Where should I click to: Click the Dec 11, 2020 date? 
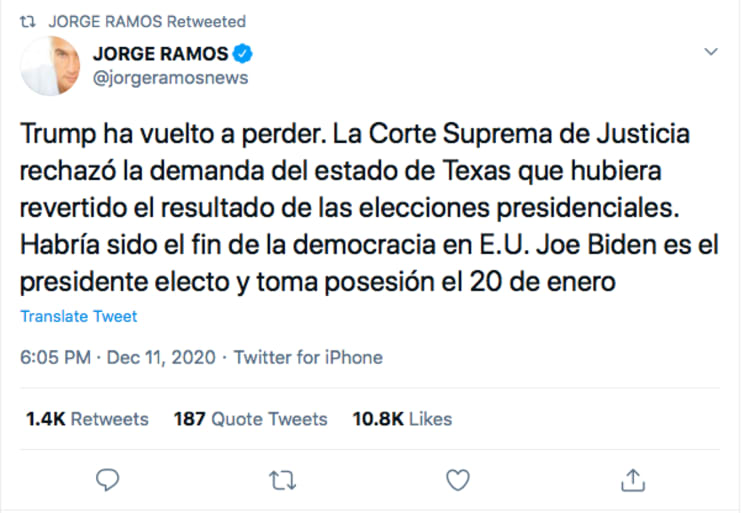coord(159,357)
